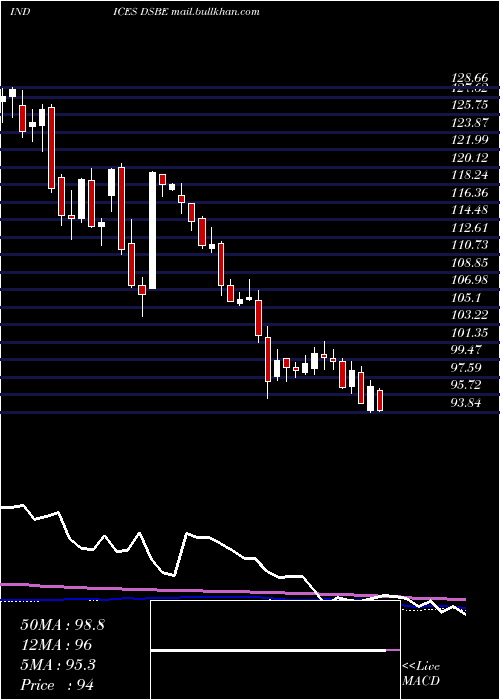Click the 128.66 price axis label
This screenshot has height=700, width=500.
click(469, 78)
